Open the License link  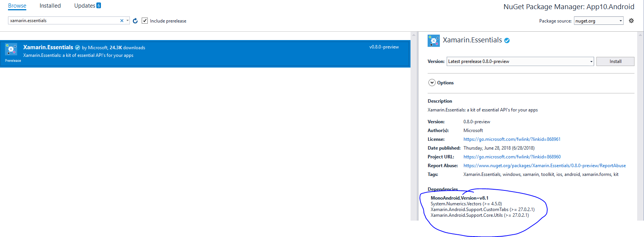click(512, 139)
